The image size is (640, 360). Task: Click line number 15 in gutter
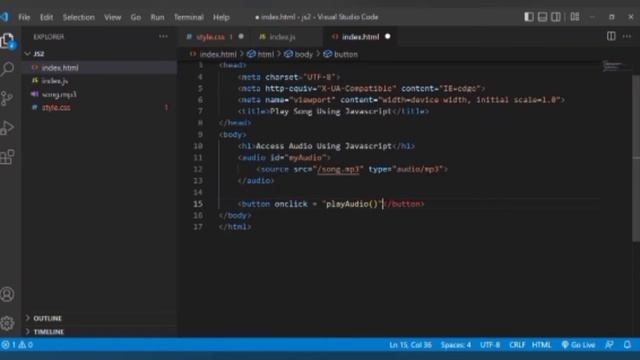(x=198, y=204)
